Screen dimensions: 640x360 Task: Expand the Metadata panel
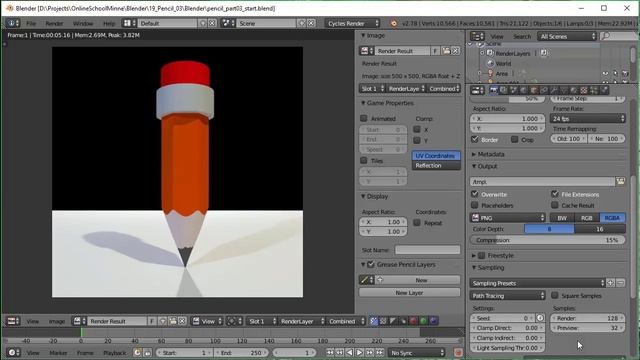coord(474,154)
